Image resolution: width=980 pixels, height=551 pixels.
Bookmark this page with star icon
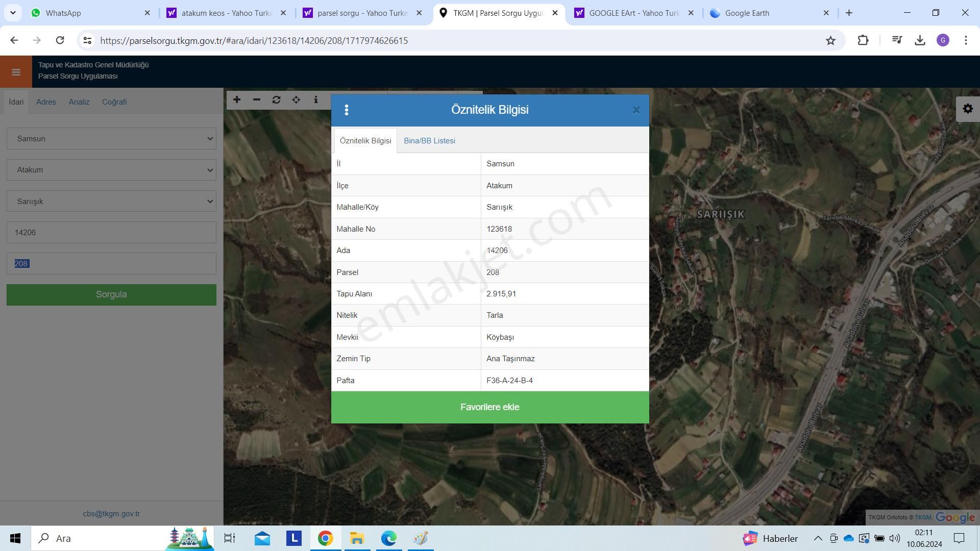(830, 41)
